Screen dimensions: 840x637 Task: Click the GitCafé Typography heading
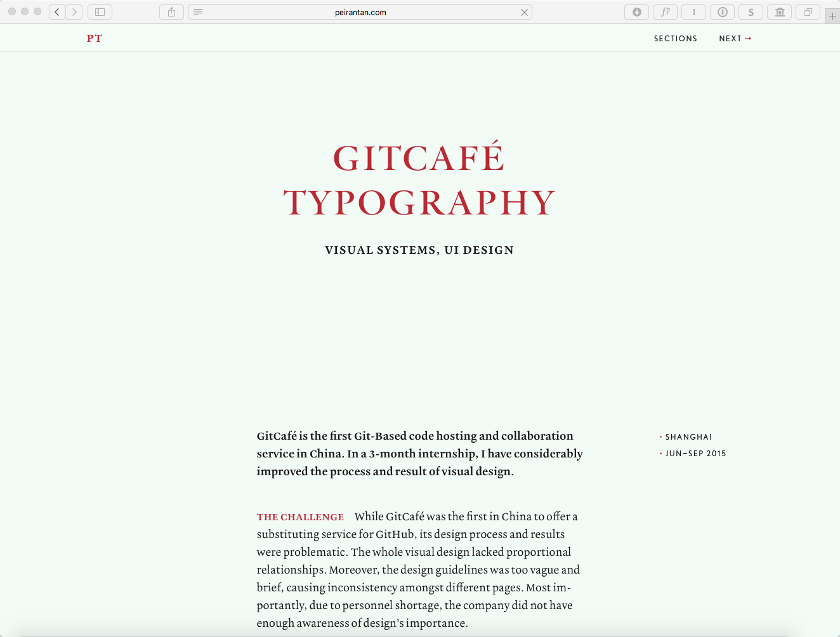tap(419, 180)
